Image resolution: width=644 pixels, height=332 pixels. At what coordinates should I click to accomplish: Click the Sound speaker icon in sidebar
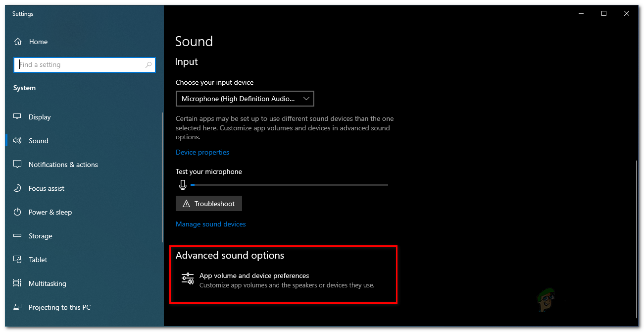click(17, 141)
